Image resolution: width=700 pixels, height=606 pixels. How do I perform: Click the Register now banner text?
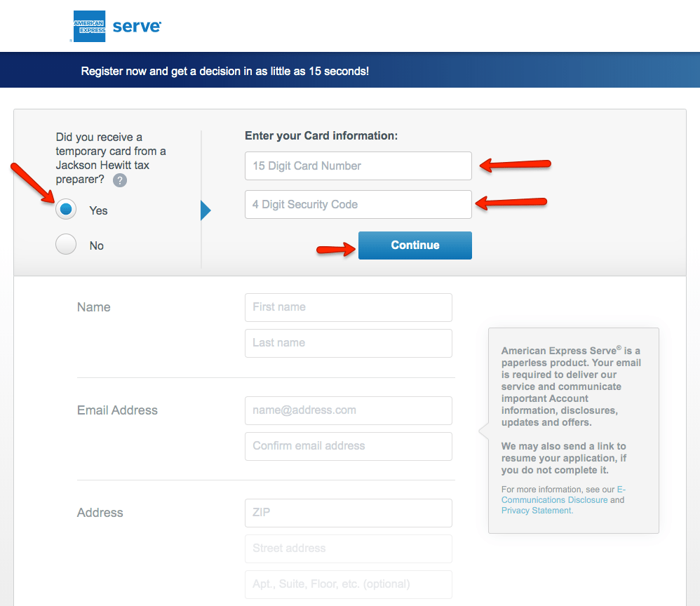224,72
